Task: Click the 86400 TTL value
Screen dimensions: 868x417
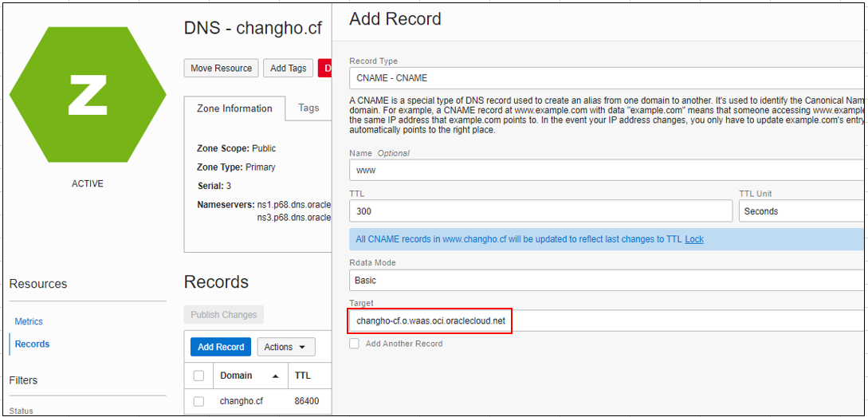Action: click(307, 401)
